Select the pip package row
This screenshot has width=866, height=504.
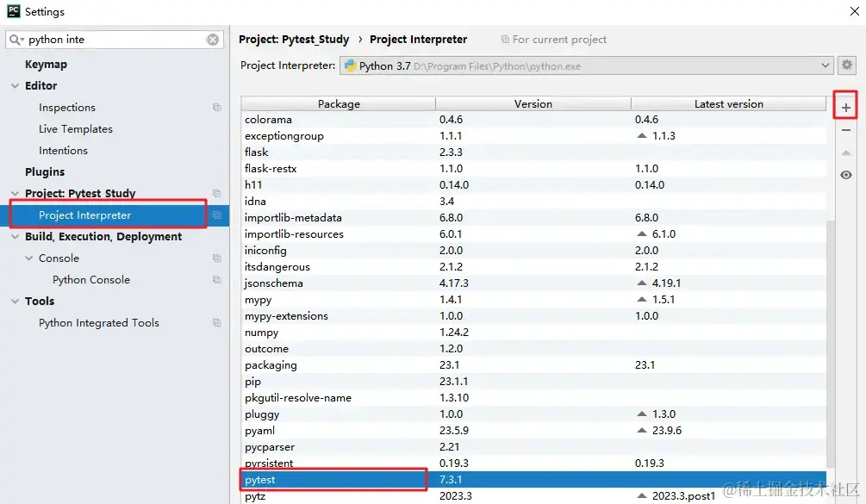pyautogui.click(x=533, y=382)
